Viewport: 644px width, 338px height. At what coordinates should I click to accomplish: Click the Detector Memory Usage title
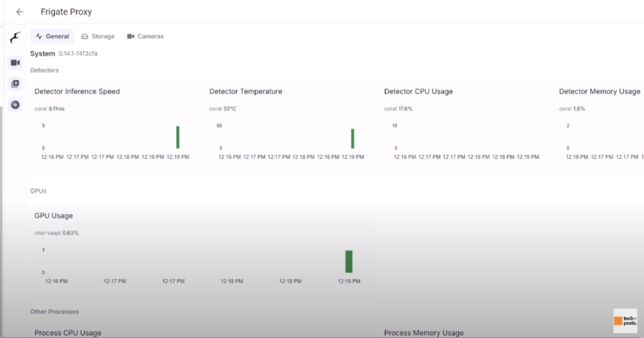[x=599, y=91]
